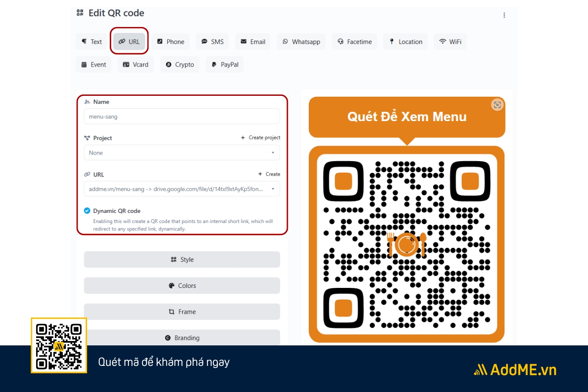This screenshot has height=392, width=588.
Task: Click the AddME.vn logo
Action: pos(515,370)
